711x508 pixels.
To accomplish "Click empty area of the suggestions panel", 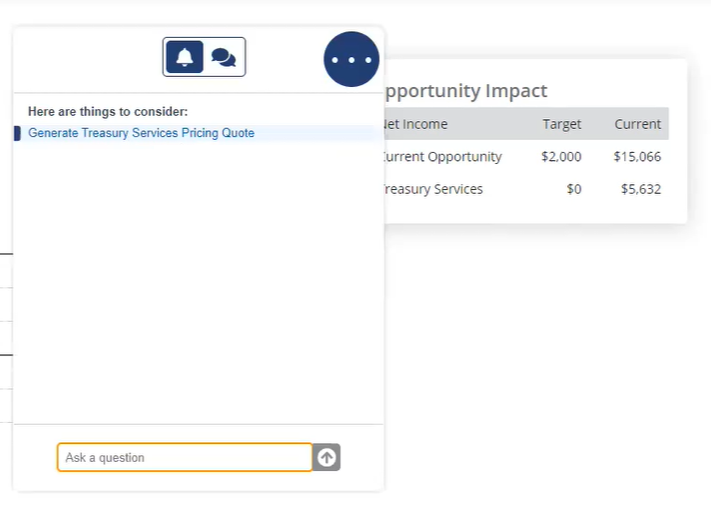I will [199, 281].
